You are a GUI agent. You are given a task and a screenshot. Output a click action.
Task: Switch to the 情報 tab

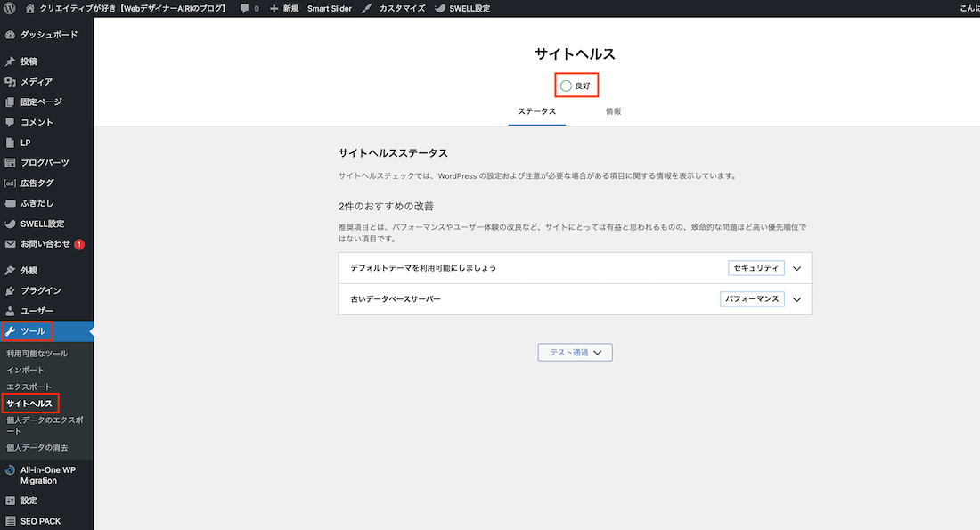pos(613,112)
